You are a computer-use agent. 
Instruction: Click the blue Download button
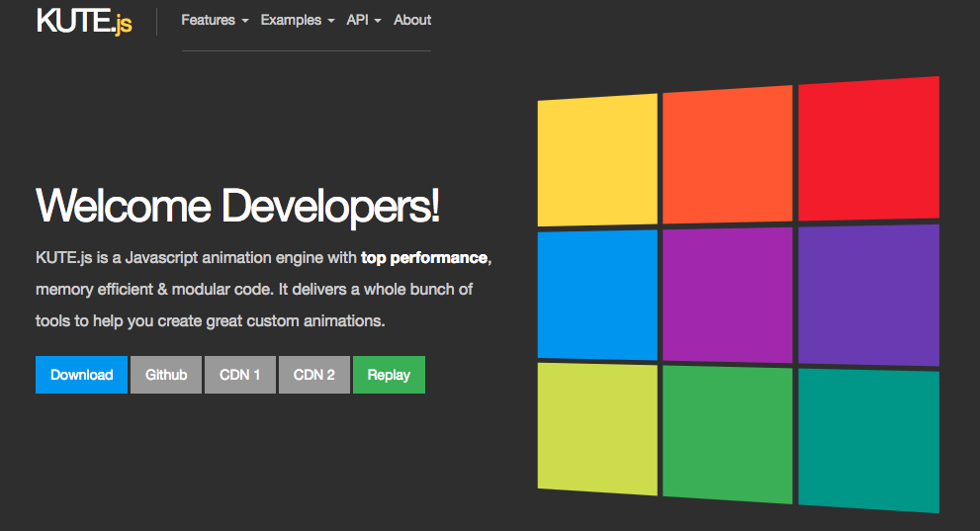click(x=81, y=375)
